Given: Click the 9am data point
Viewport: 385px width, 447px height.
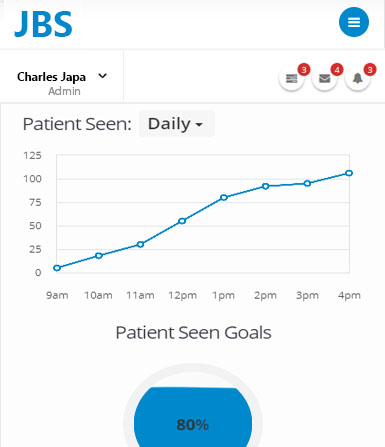Looking at the screenshot, I should click(x=57, y=268).
